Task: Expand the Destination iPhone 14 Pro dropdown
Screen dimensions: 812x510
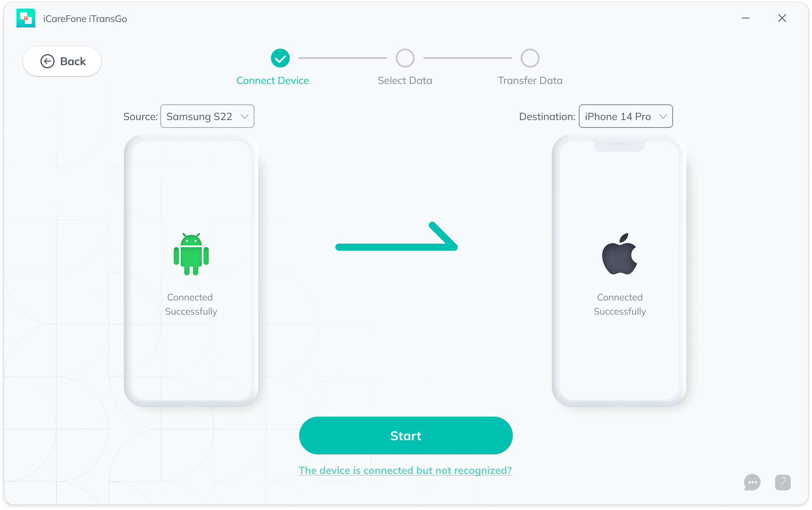Action: [663, 116]
